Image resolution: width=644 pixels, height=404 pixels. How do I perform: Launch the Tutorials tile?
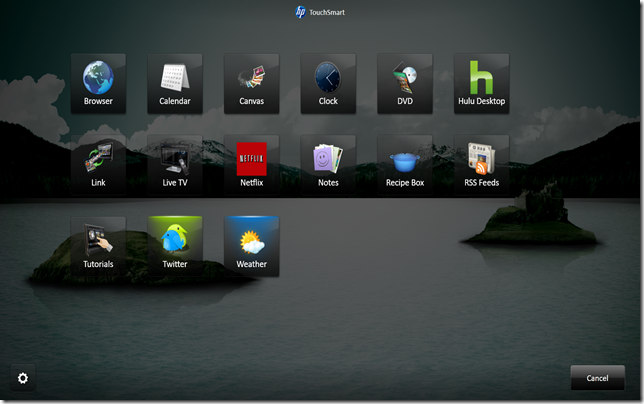(98, 246)
